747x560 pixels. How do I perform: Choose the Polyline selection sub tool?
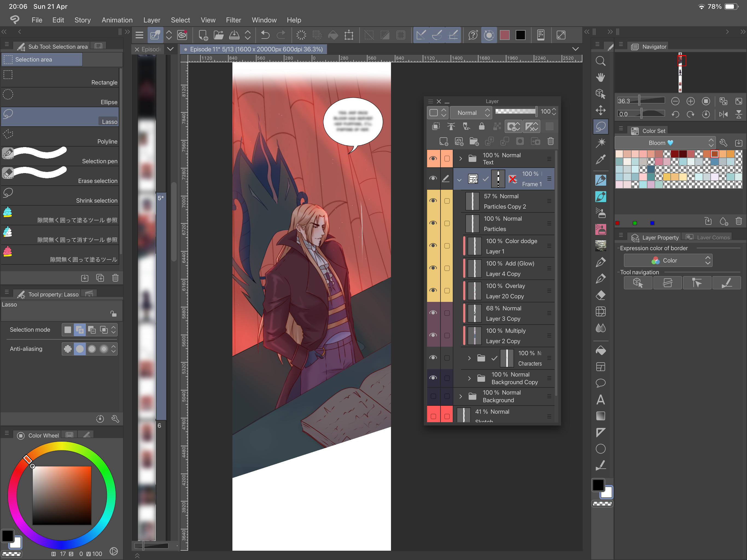coord(60,136)
